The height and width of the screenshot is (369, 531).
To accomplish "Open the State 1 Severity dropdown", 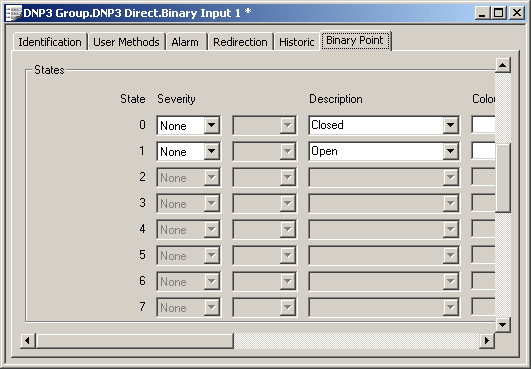I will pos(212,151).
